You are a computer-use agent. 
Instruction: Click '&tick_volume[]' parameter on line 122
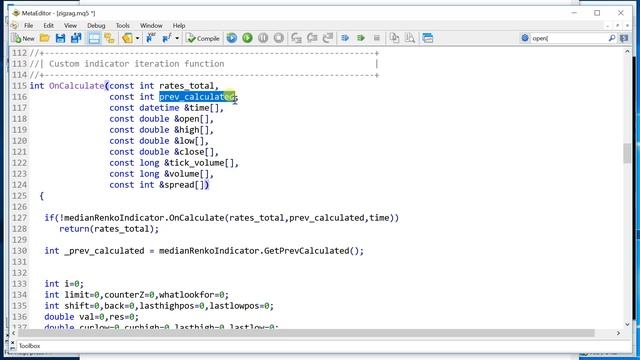pyautogui.click(x=199, y=163)
